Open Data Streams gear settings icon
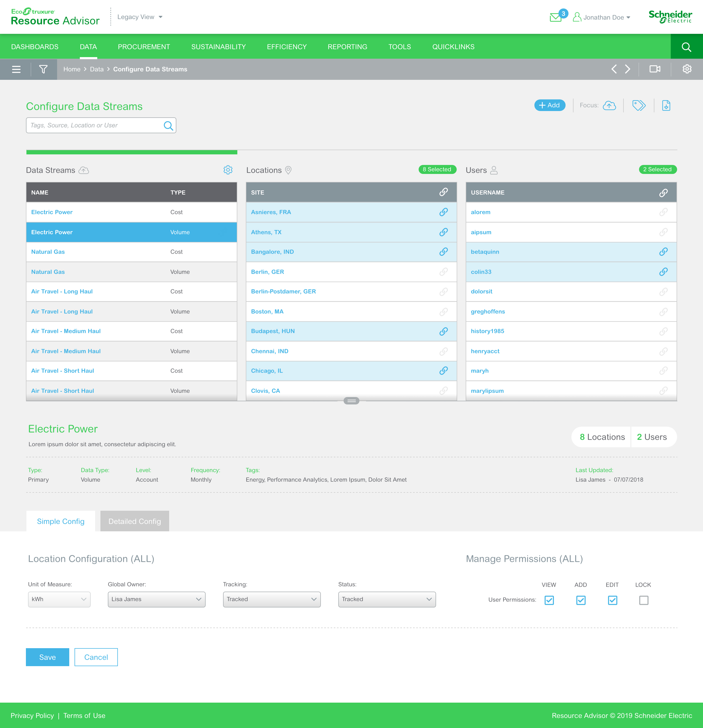 click(x=228, y=170)
